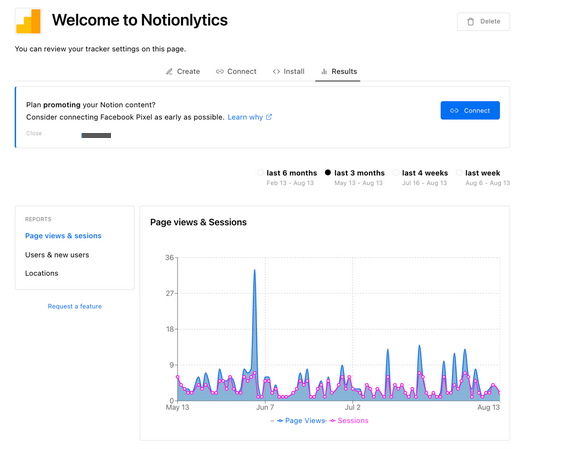Click the Jul 16 - Aug 13 date range text
The height and width of the screenshot is (449, 568).
(425, 183)
